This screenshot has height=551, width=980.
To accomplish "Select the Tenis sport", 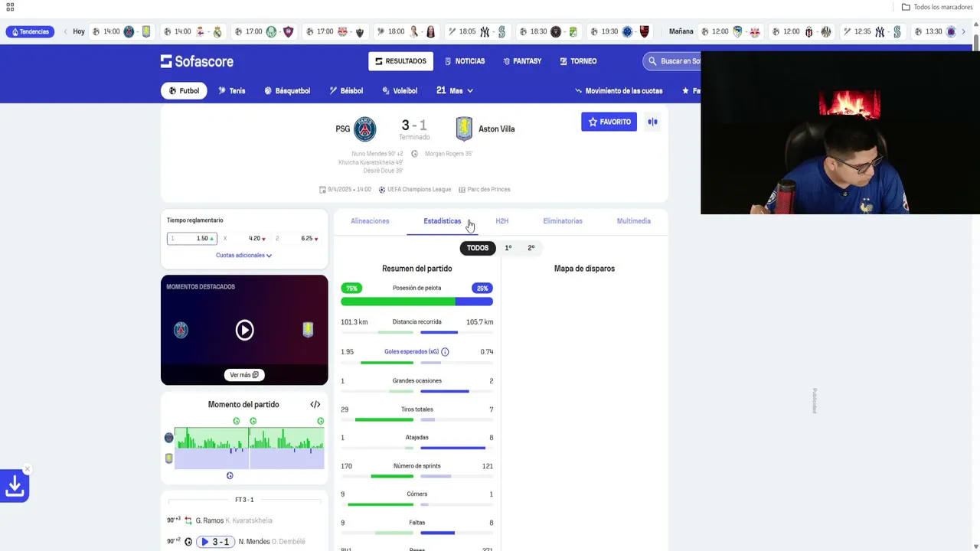I will coord(232,90).
